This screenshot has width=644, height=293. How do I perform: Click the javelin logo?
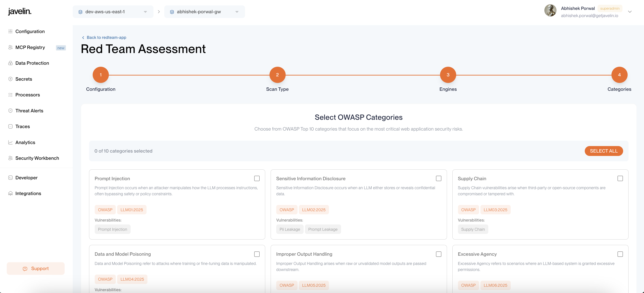20,11
